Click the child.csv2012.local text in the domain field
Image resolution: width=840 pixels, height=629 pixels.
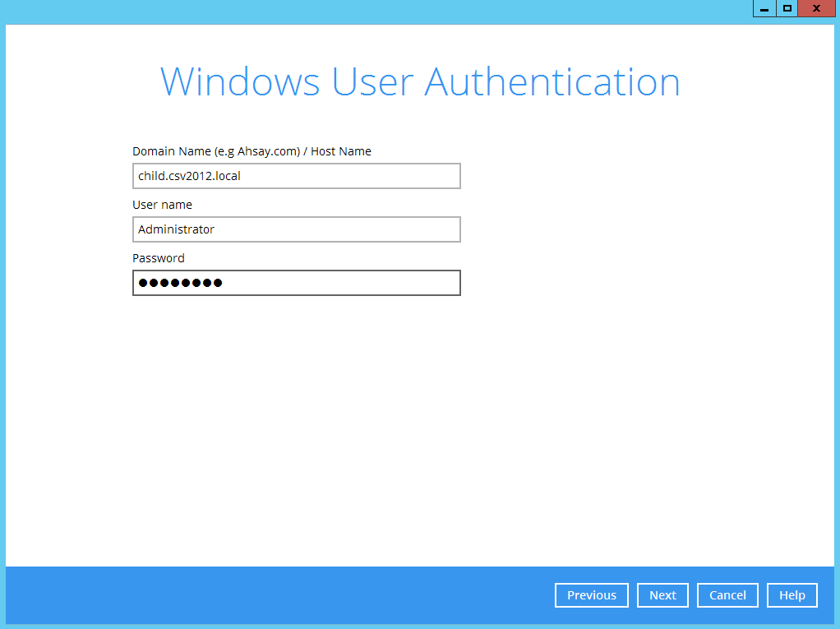pos(189,176)
